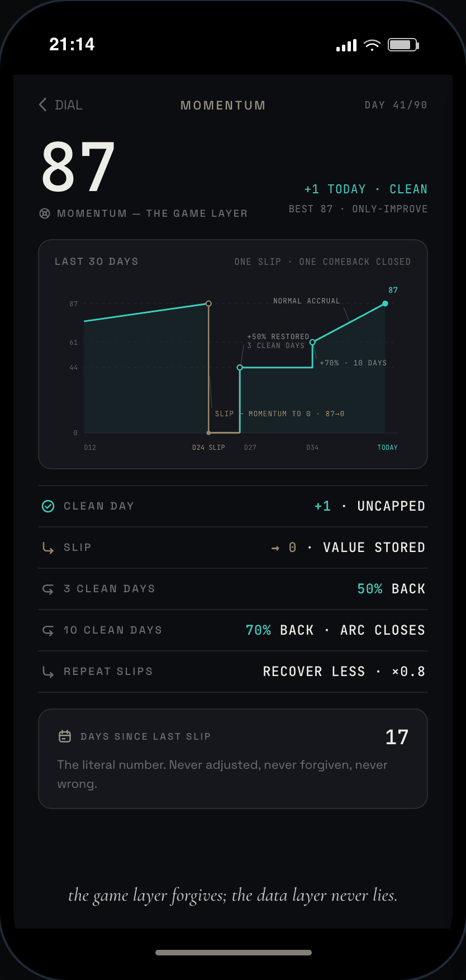Screen dimensions: 466x980
Task: Select the RECOVER LESS ×0.8 value
Action: (344, 672)
